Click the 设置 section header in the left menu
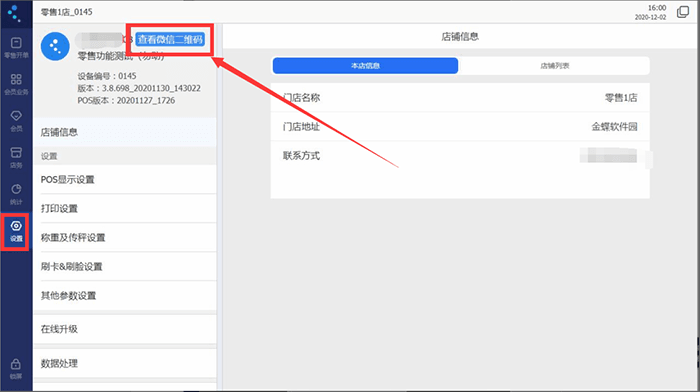Viewport: 700px width, 392px height. (49, 156)
